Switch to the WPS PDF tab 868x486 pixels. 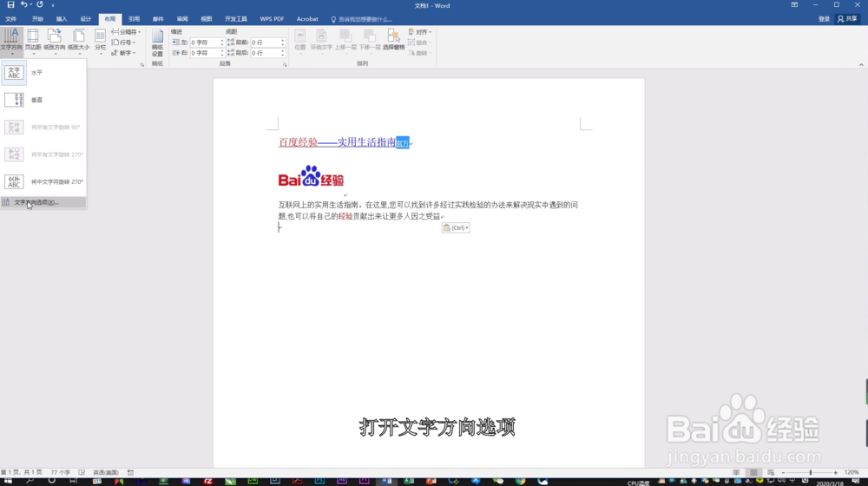272,19
